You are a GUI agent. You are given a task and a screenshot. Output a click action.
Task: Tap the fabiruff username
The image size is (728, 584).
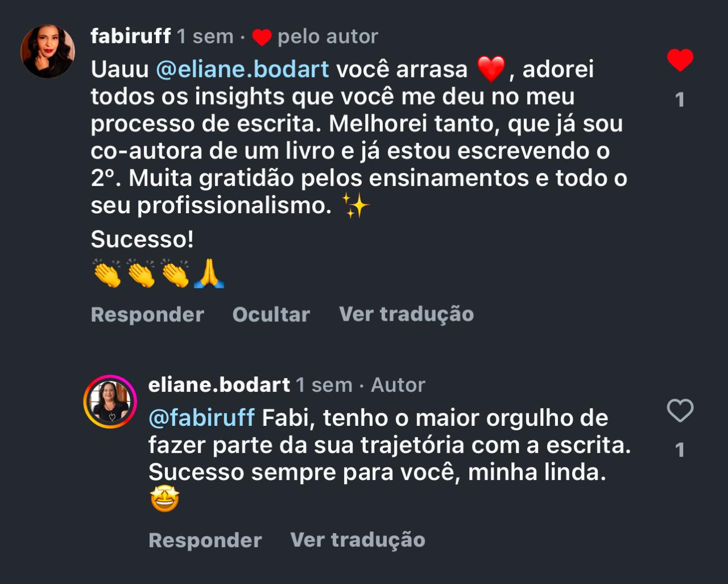[131, 36]
